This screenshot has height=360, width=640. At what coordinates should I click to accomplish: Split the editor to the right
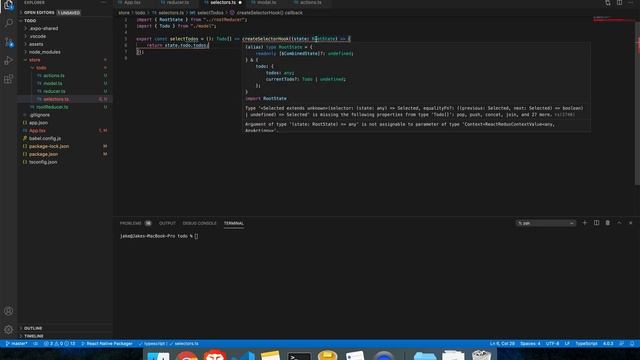(620, 2)
